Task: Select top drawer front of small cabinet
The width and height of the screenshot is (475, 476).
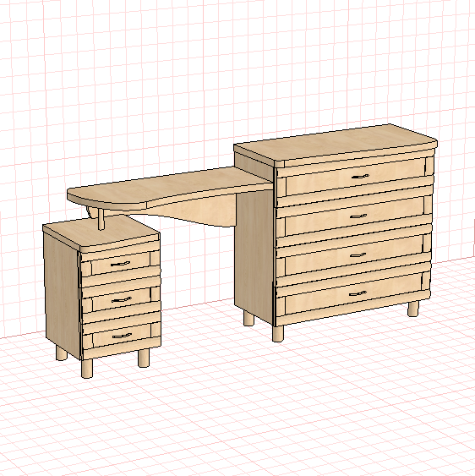Action: (121, 263)
